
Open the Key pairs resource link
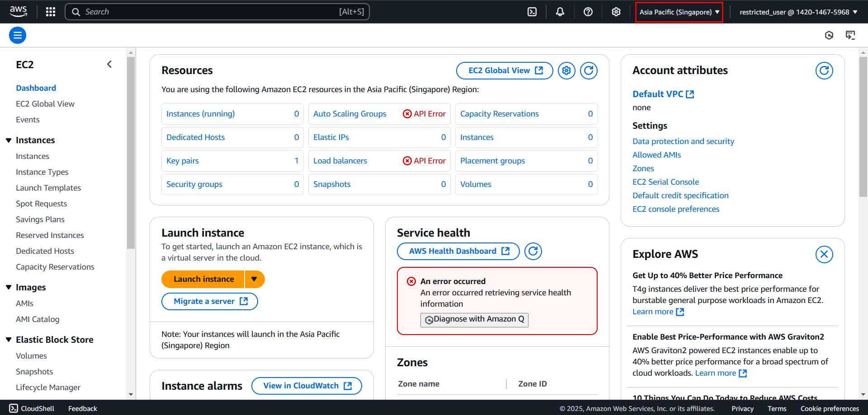click(x=183, y=161)
